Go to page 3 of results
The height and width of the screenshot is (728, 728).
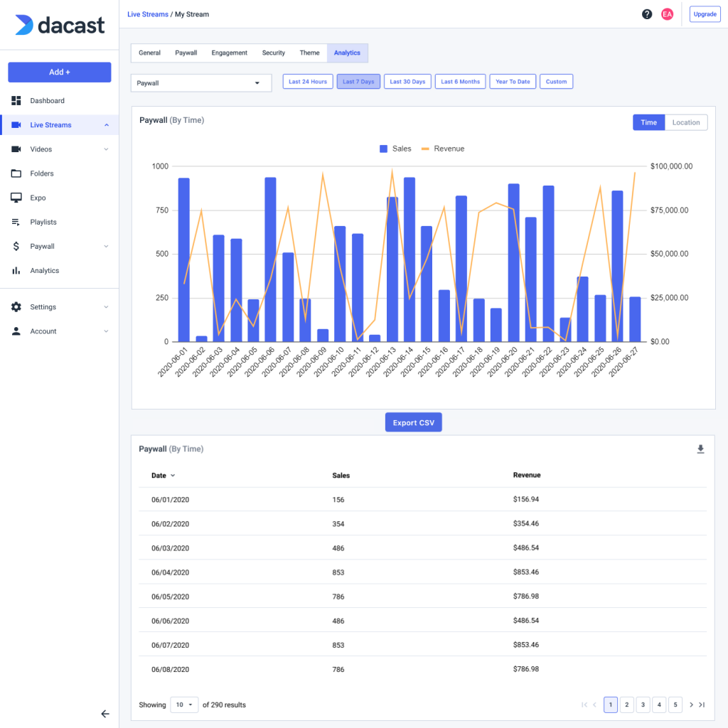pyautogui.click(x=643, y=705)
